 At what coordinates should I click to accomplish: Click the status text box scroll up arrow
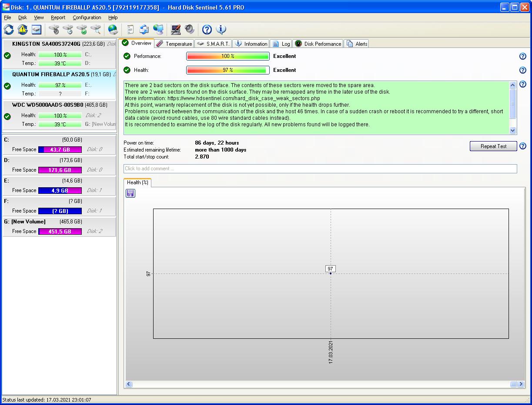pos(512,85)
